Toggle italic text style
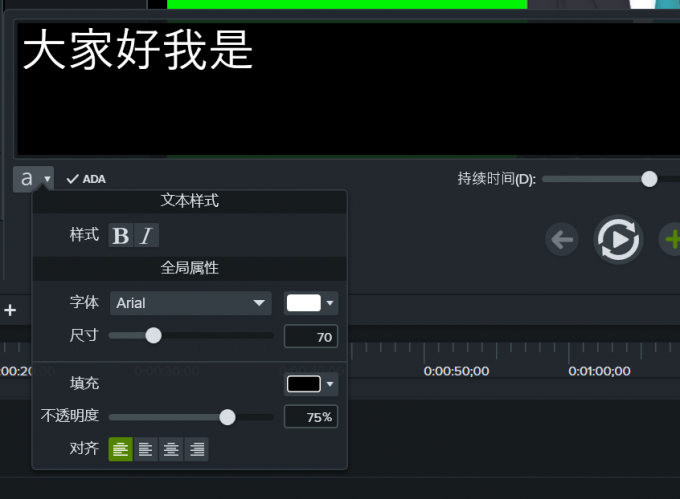This screenshot has width=680, height=499. pyautogui.click(x=146, y=236)
